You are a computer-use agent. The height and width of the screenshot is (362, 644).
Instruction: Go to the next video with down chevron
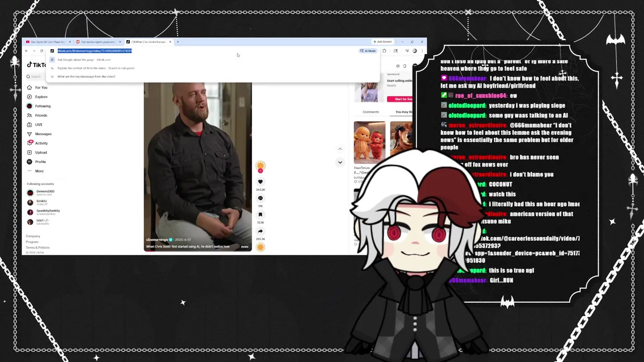point(340,162)
